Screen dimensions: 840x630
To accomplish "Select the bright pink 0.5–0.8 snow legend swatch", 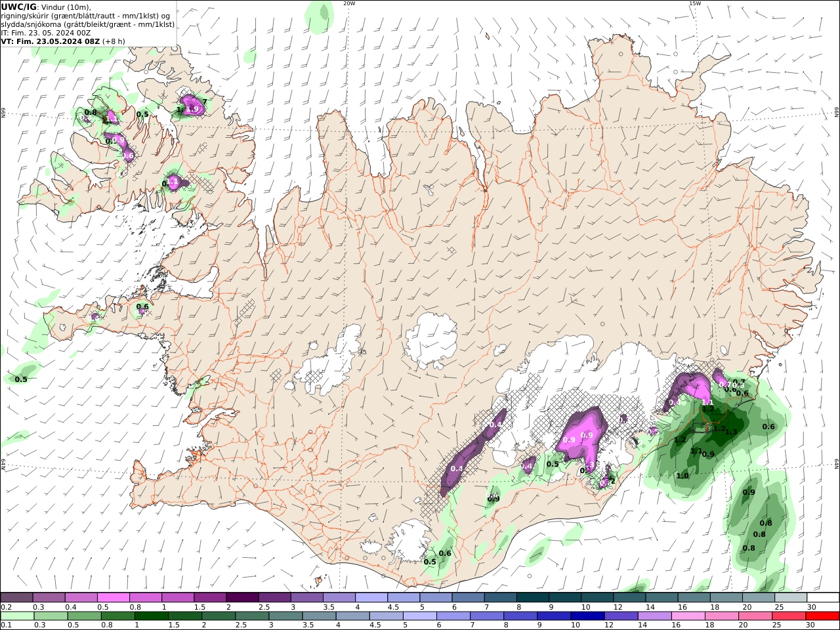I will click(113, 597).
